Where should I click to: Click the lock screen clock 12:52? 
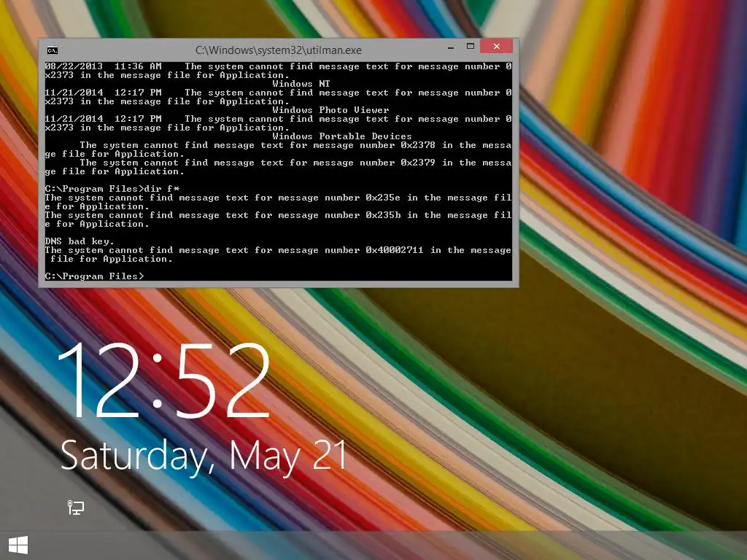[x=163, y=379]
